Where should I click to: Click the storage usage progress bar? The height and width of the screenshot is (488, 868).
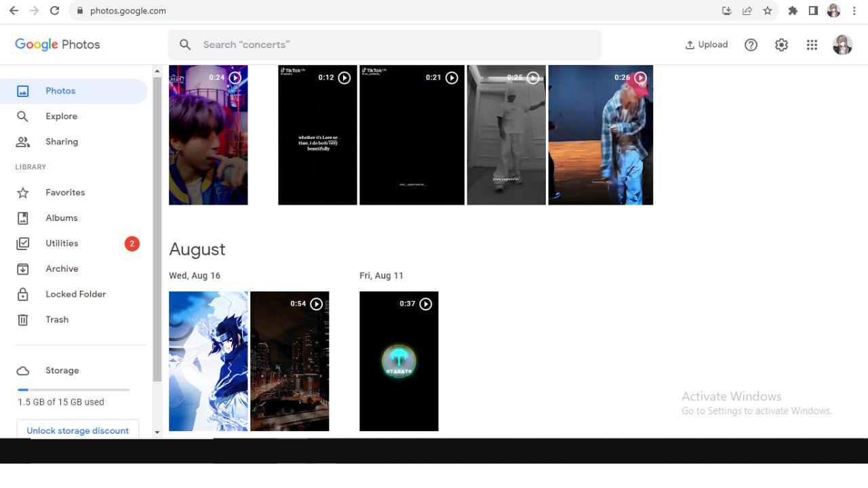pos(73,390)
